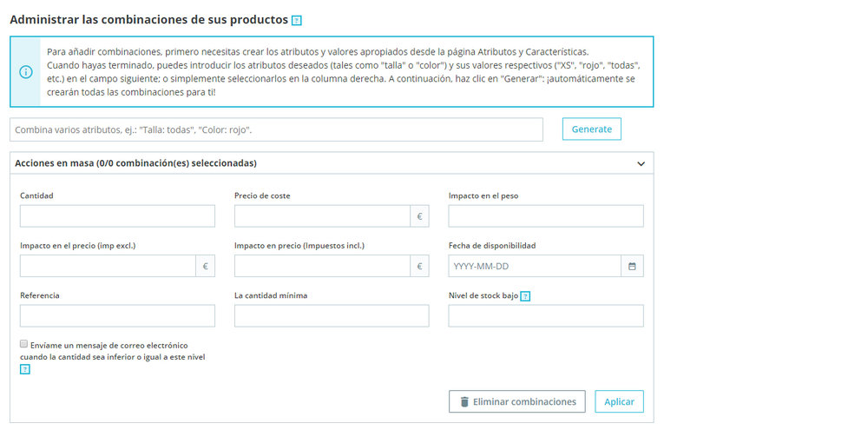
Task: Click euro symbol beside Impacto en el precio (imp excl.)
Action: (205, 266)
